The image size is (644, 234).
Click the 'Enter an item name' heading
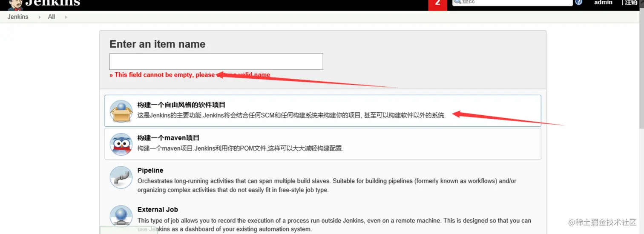click(157, 44)
